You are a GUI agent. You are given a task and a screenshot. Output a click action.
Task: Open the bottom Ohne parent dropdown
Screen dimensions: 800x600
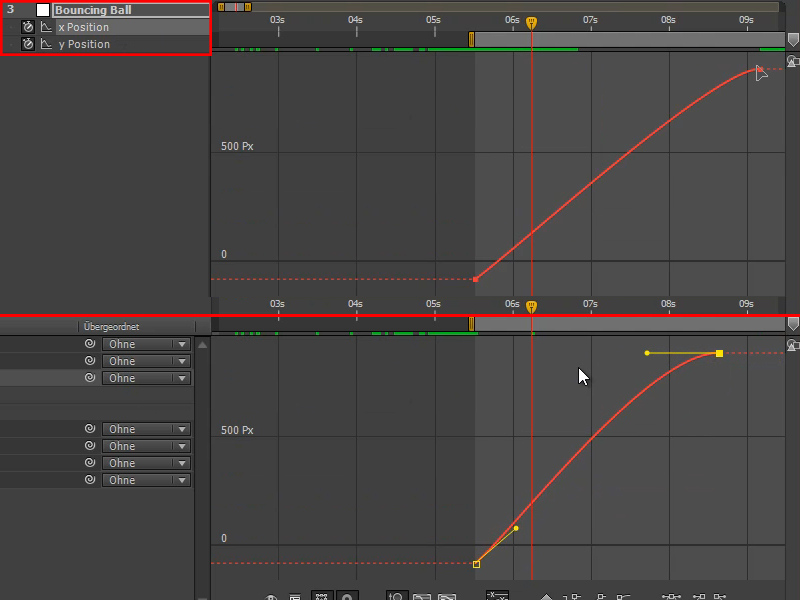[145, 480]
